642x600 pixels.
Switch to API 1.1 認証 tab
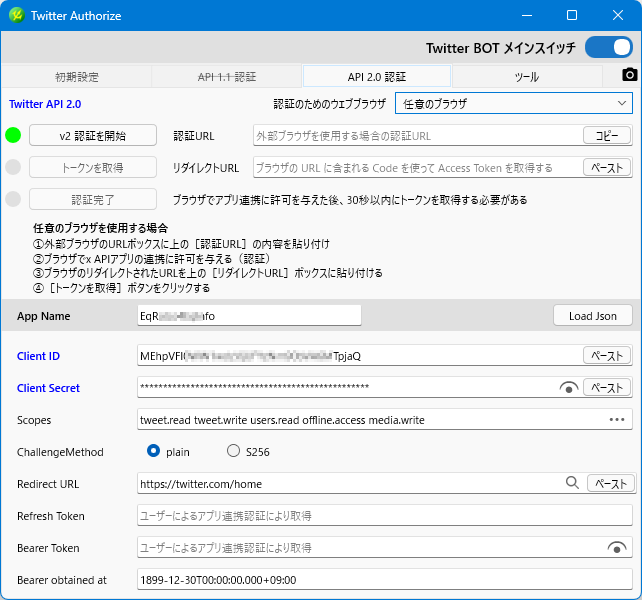click(226, 76)
